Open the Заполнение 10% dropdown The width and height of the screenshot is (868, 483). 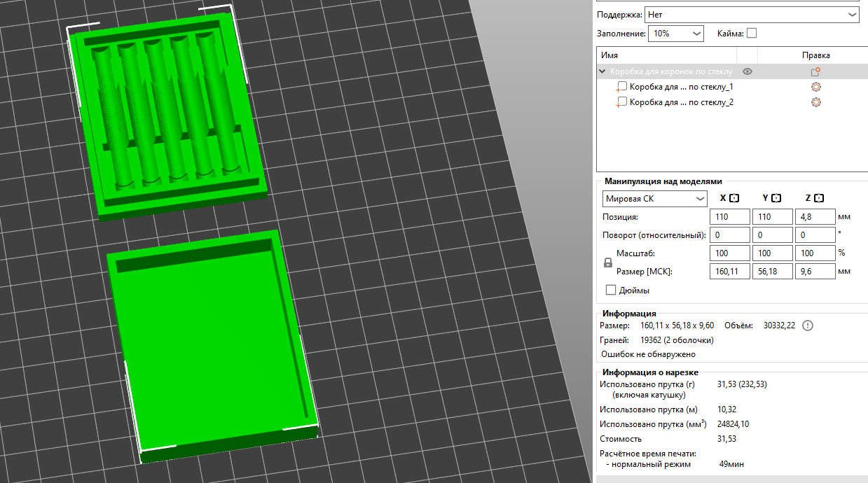tap(675, 33)
